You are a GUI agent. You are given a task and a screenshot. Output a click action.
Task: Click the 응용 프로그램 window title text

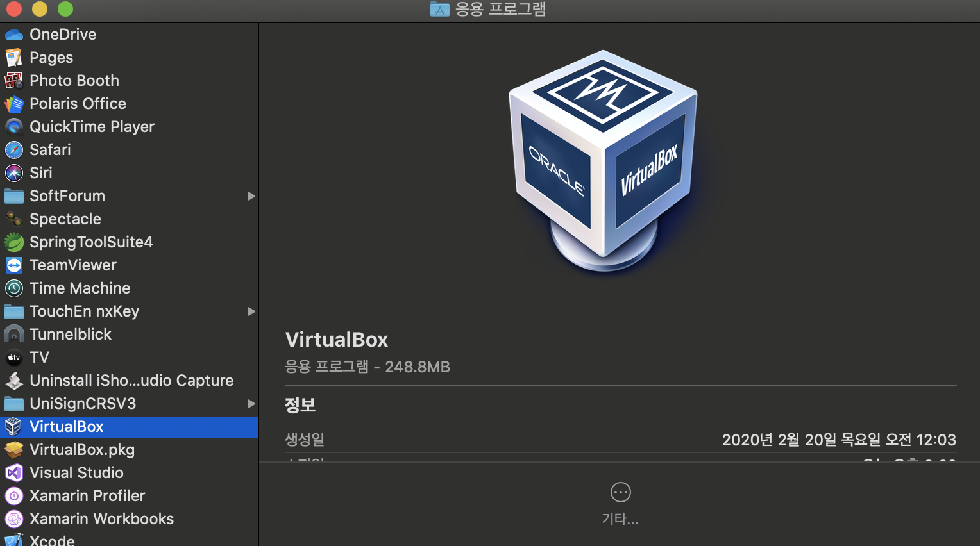500,9
